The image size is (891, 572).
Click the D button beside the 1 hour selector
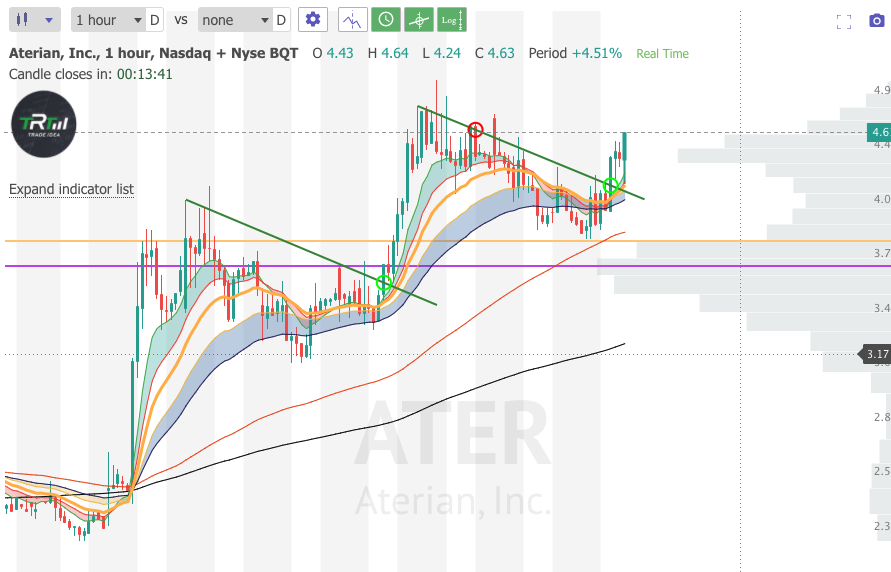(x=155, y=20)
